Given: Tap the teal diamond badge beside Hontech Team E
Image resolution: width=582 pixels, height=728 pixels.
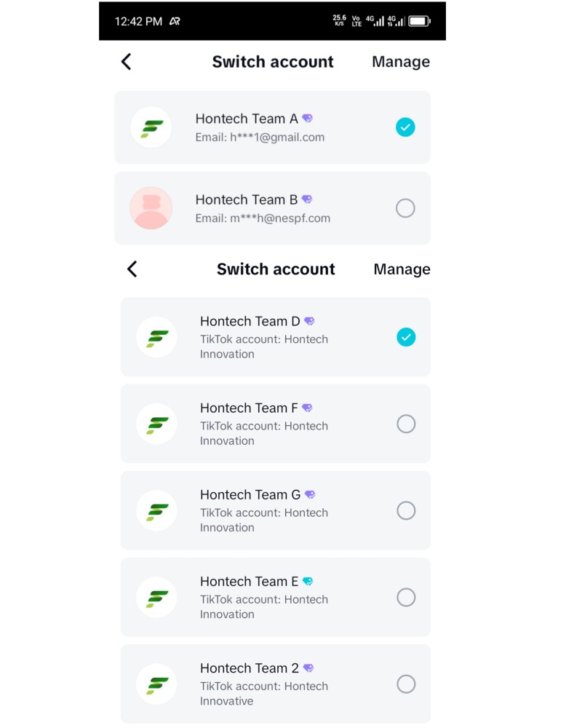Looking at the screenshot, I should [308, 581].
